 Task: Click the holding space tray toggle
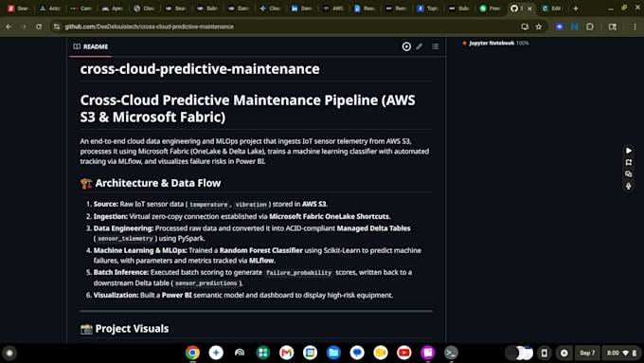[x=519, y=353]
